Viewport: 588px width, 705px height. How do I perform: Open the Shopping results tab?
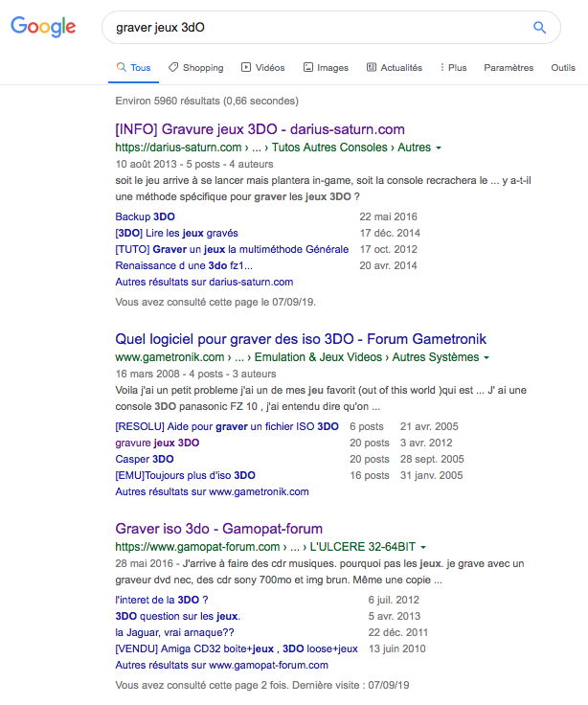click(x=195, y=68)
